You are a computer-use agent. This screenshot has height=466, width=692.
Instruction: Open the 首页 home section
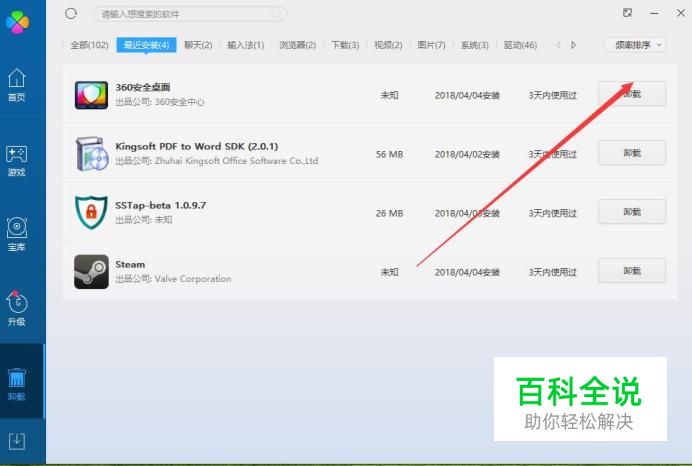pos(17,85)
